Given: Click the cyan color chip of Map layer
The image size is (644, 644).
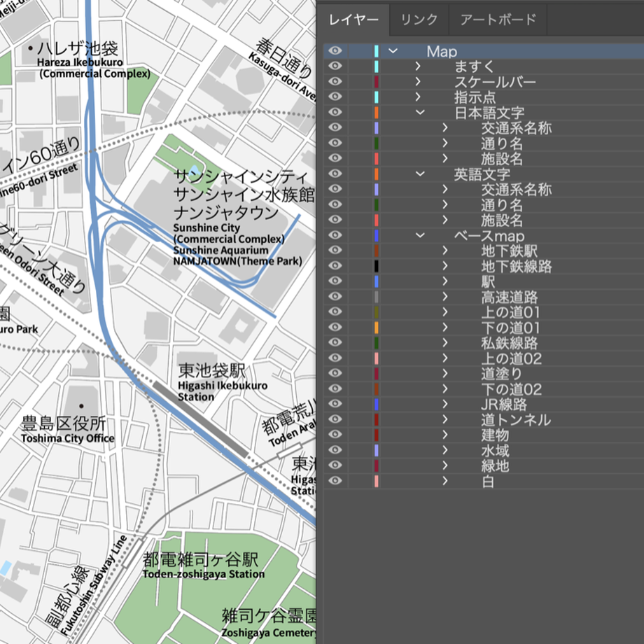Looking at the screenshot, I should (376, 51).
